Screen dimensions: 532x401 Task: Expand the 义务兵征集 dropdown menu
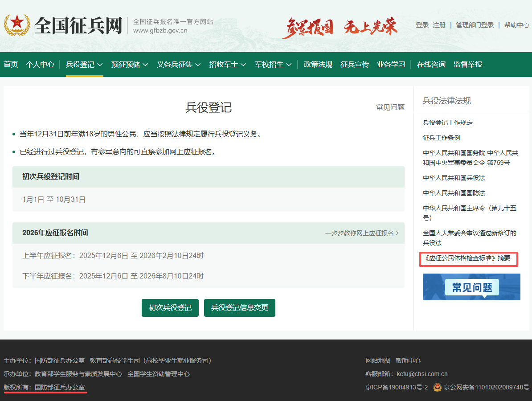coord(179,65)
